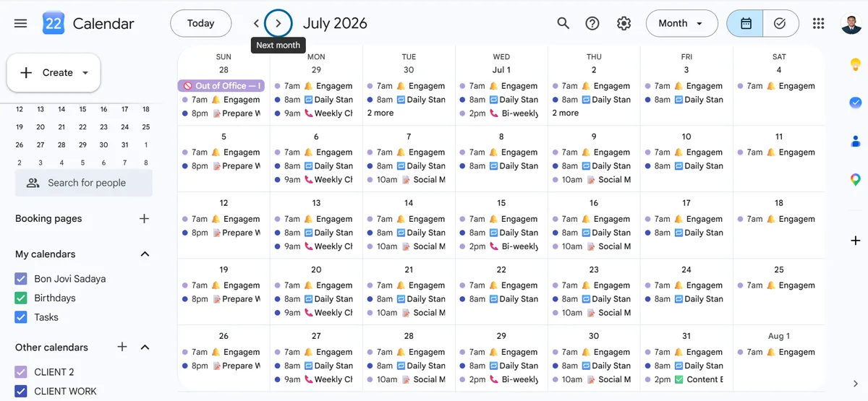Select July 14 in the mini calendar
The height and width of the screenshot is (401, 868).
coord(61,109)
